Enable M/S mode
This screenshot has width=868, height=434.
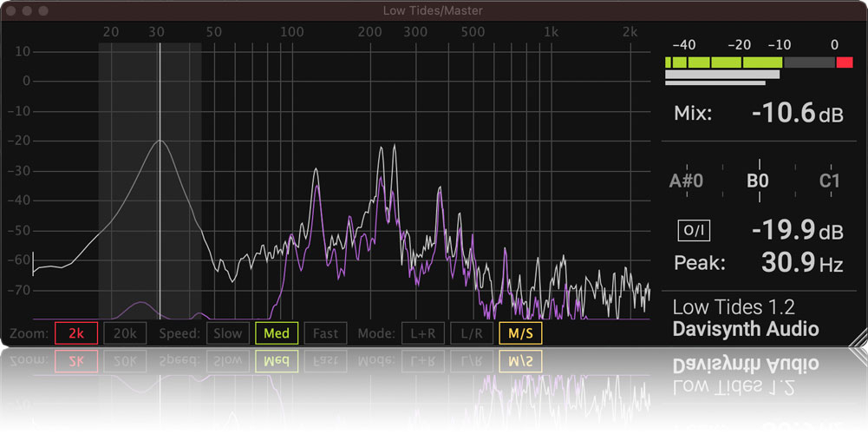click(x=520, y=333)
